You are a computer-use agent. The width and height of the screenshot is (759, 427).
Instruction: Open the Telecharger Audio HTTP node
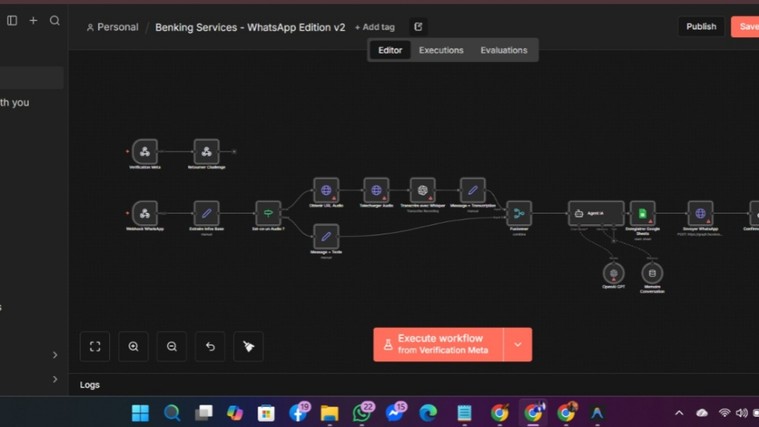point(376,190)
